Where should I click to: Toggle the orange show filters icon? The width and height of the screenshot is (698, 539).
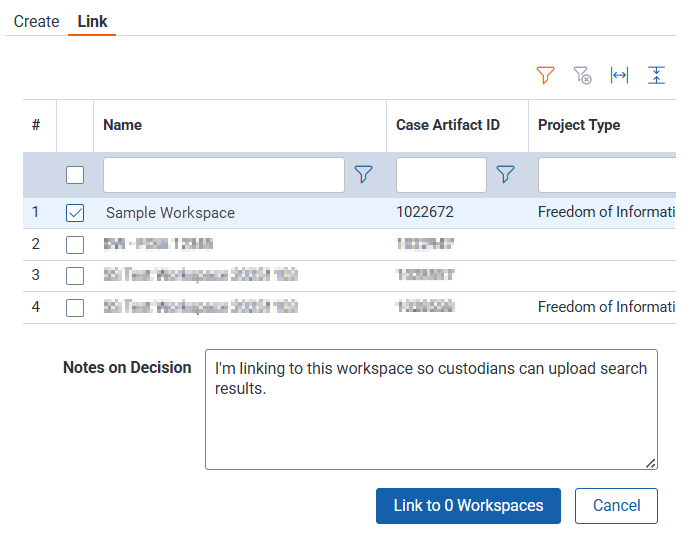[x=545, y=75]
